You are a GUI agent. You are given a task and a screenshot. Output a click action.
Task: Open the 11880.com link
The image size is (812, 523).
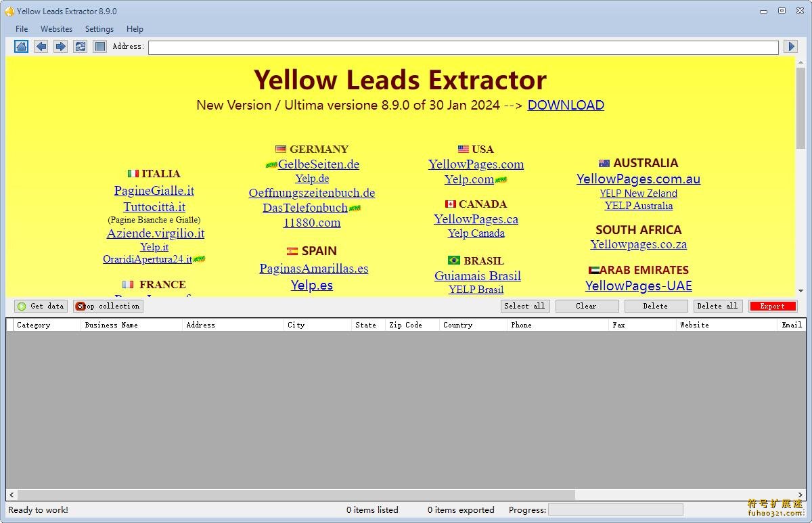312,223
